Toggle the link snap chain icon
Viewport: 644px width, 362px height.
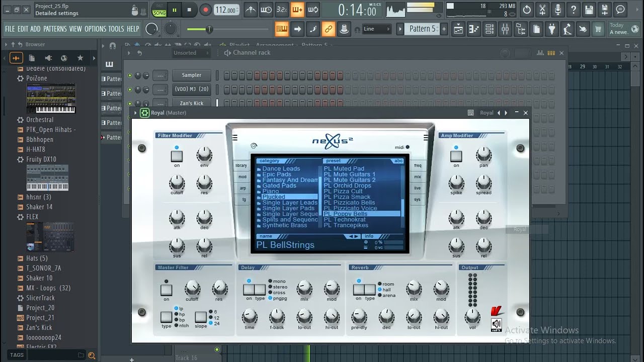tap(328, 29)
